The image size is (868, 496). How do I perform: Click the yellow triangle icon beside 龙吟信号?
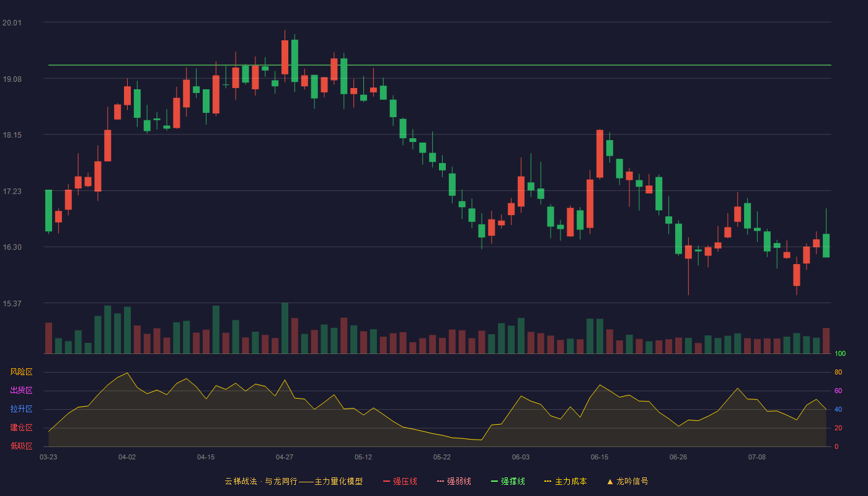coord(610,481)
